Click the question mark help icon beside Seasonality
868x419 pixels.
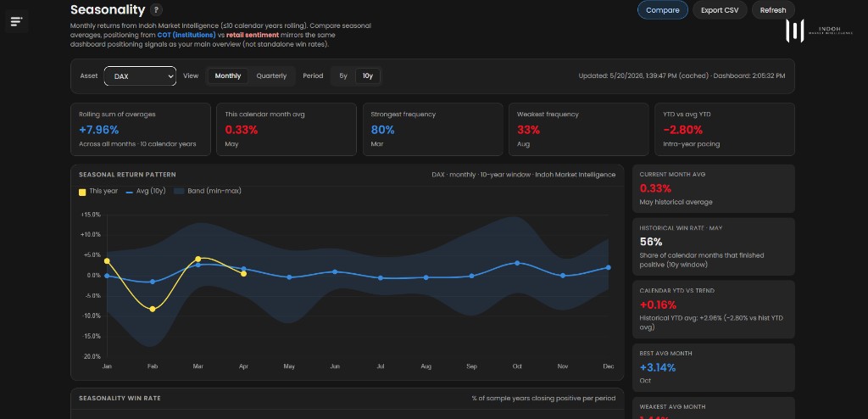coord(157,10)
